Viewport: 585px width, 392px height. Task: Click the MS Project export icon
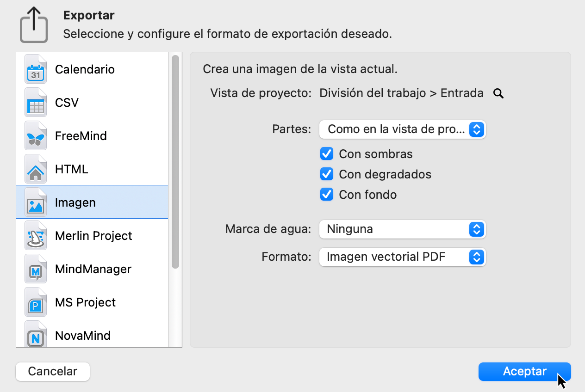[x=36, y=302]
